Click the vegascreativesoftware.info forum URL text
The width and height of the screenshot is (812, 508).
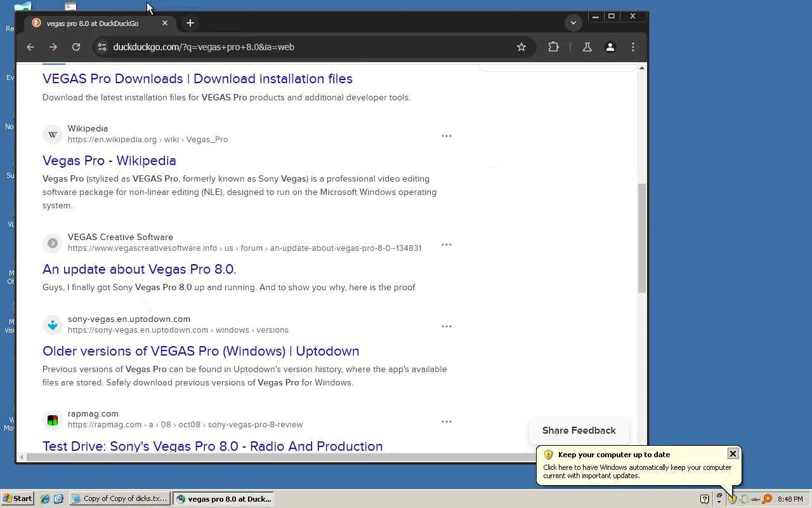[x=244, y=248]
